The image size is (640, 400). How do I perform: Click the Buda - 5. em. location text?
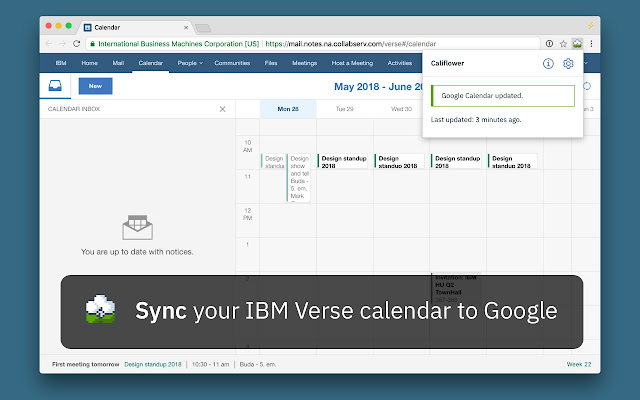click(258, 364)
